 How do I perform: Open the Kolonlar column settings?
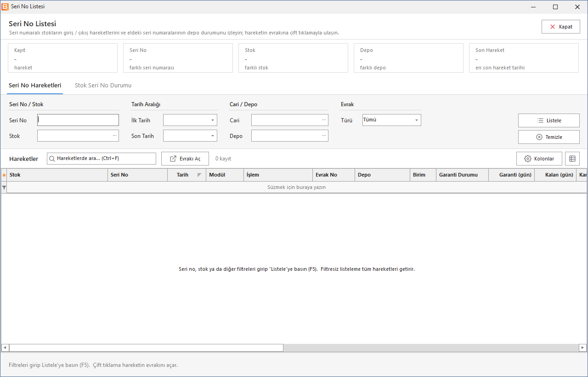(539, 159)
